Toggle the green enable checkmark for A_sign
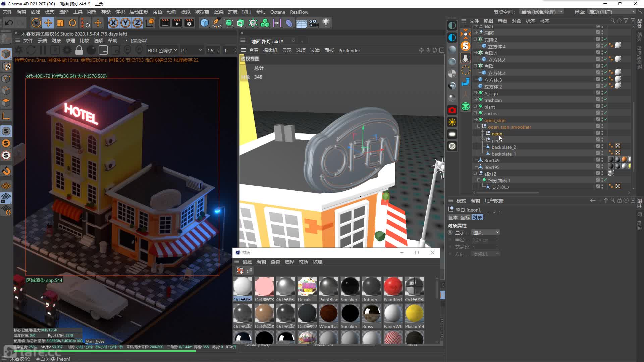Viewport: 644px width, 362px height. [x=605, y=93]
